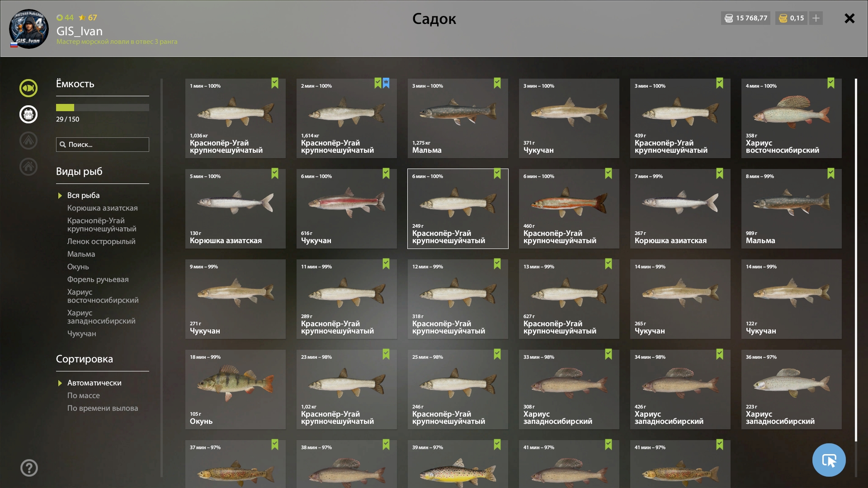Click the blue cursor selection mode button
The image size is (868, 488).
point(829,460)
